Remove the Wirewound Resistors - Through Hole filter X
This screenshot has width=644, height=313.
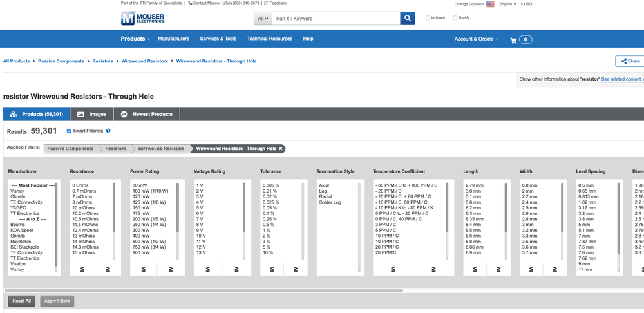[281, 149]
